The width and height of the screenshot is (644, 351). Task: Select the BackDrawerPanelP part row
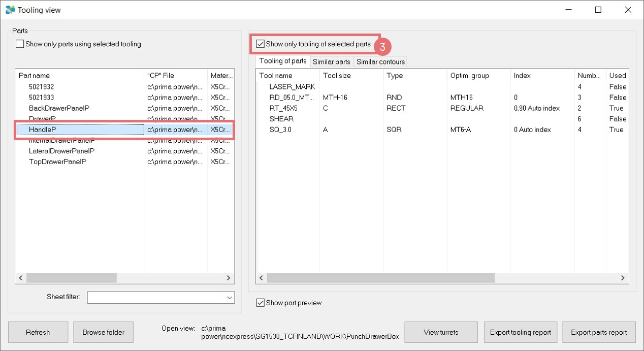59,108
